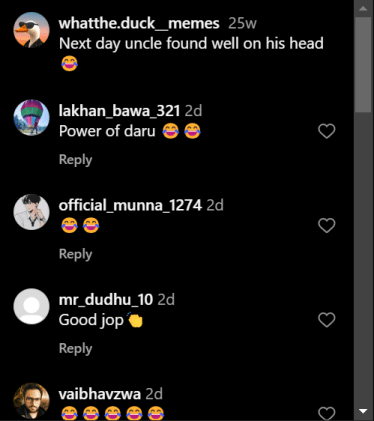Open whatthe.duck__memes username link
This screenshot has height=421, width=374.
139,24
